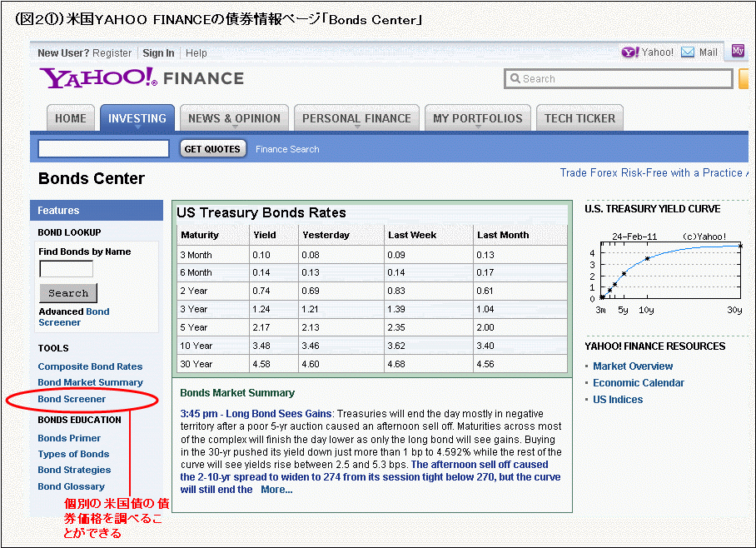
Task: Expand the INVESTING tab dropdown arrow
Action: point(137,127)
